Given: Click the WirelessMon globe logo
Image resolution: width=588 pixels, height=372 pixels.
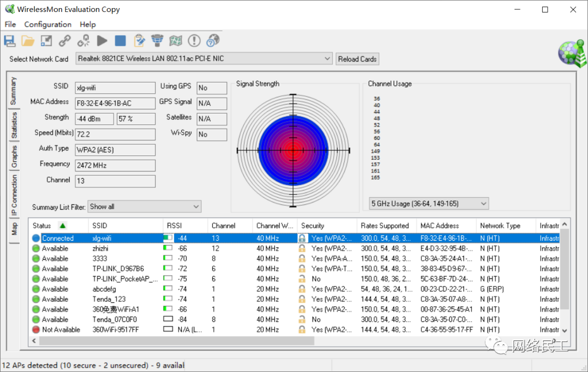Looking at the screenshot, I should coord(572,53).
